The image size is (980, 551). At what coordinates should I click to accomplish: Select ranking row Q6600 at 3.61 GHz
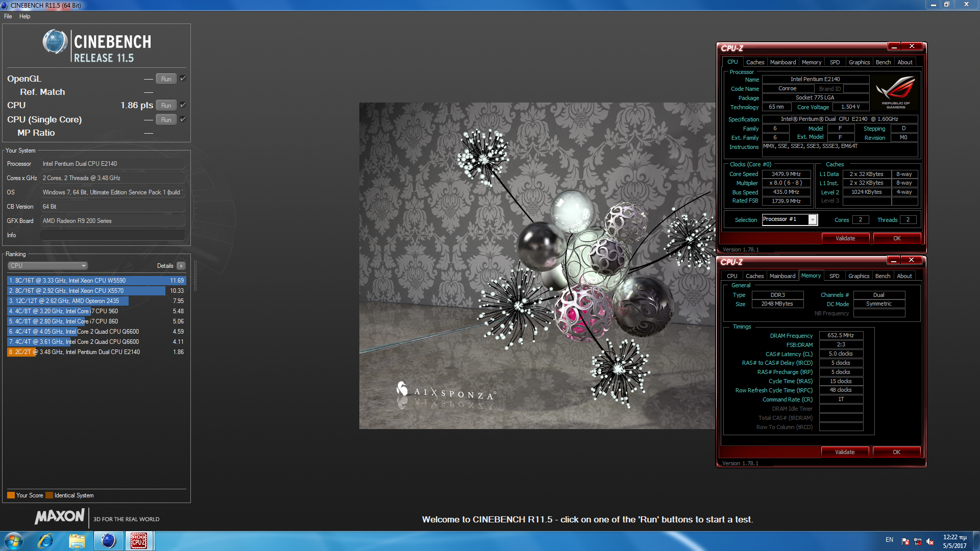click(x=96, y=342)
